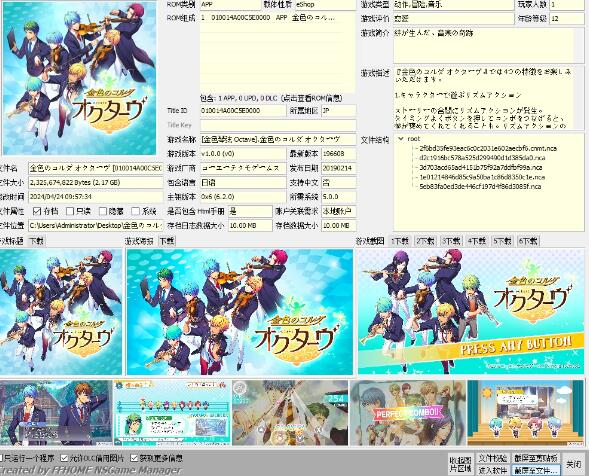The image size is (589, 476).
Task: Click the 存档数据大小 field
Action: (x=338, y=225)
